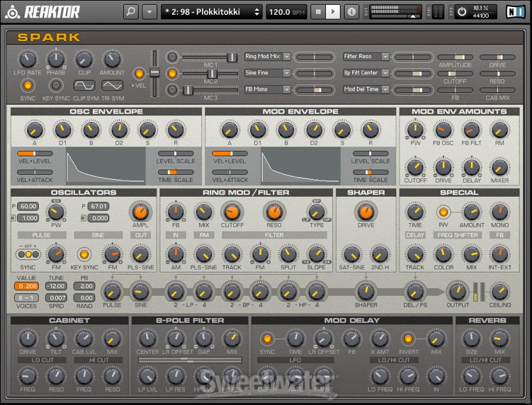
Task: Click the CEILING knob
Action: coord(499,292)
